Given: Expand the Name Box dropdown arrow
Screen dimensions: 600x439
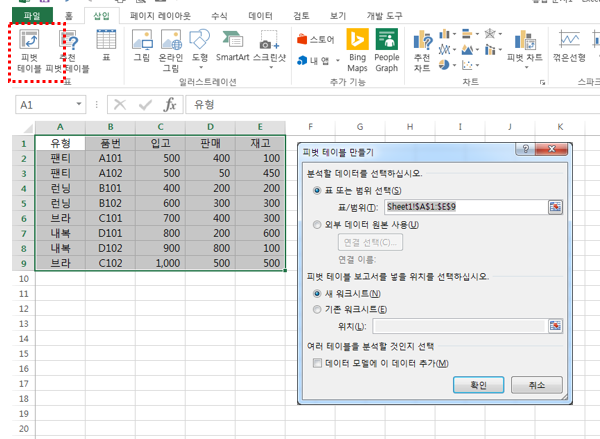Looking at the screenshot, I should click(x=79, y=104).
